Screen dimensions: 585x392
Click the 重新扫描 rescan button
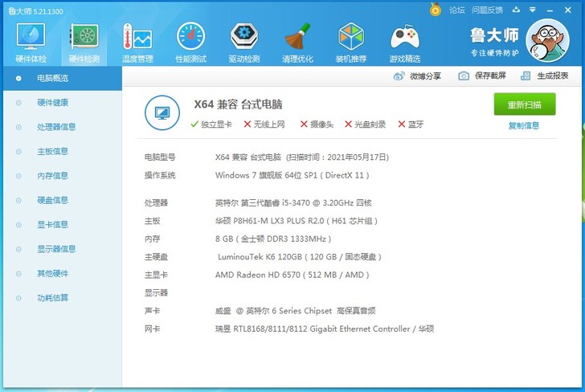(x=525, y=104)
